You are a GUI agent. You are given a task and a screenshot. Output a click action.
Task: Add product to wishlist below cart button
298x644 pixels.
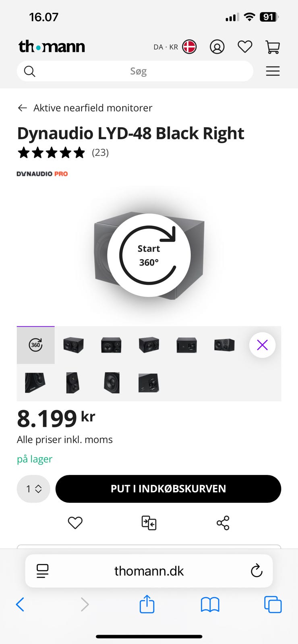pos(75,523)
